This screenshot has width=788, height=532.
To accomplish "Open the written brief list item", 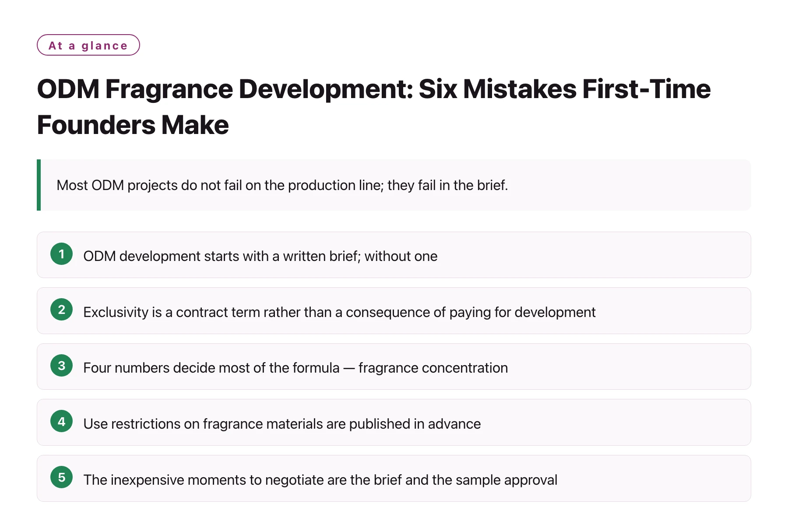I will [x=394, y=255].
